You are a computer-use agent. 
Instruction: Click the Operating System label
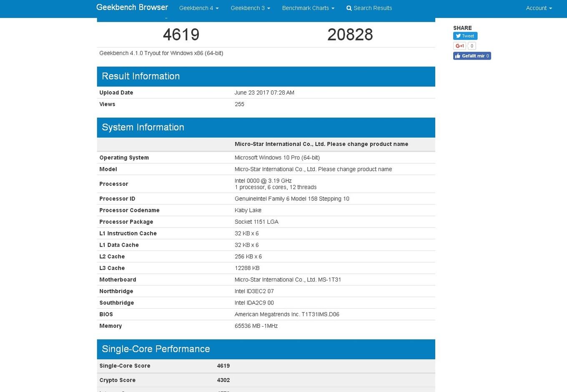[124, 157]
